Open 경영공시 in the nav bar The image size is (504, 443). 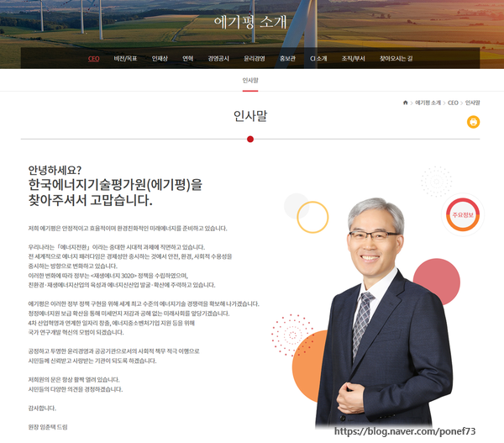point(218,59)
